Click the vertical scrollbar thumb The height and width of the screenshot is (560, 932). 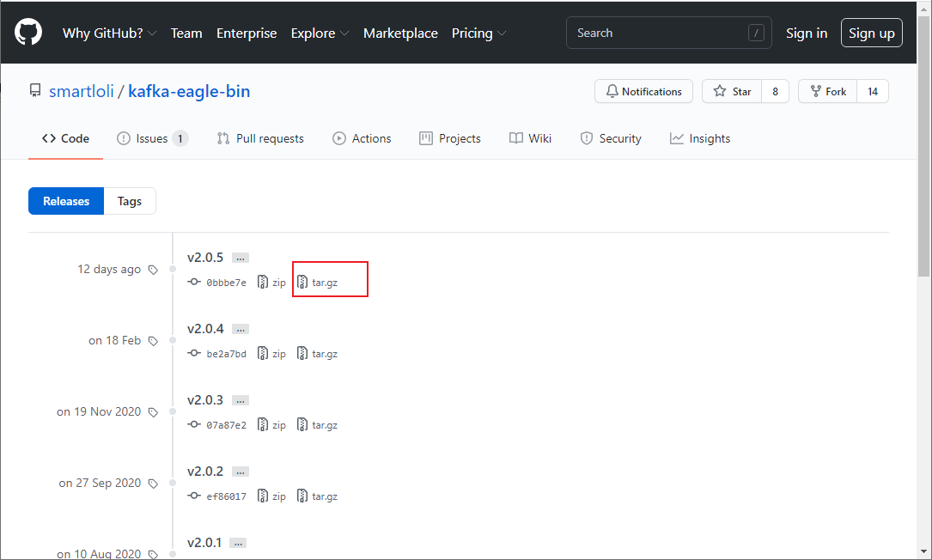coord(923,146)
